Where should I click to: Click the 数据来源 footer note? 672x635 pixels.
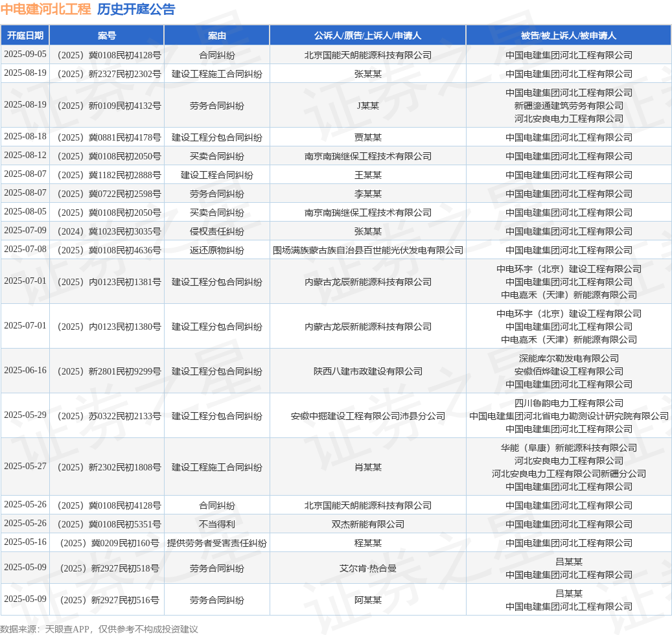pos(99,629)
